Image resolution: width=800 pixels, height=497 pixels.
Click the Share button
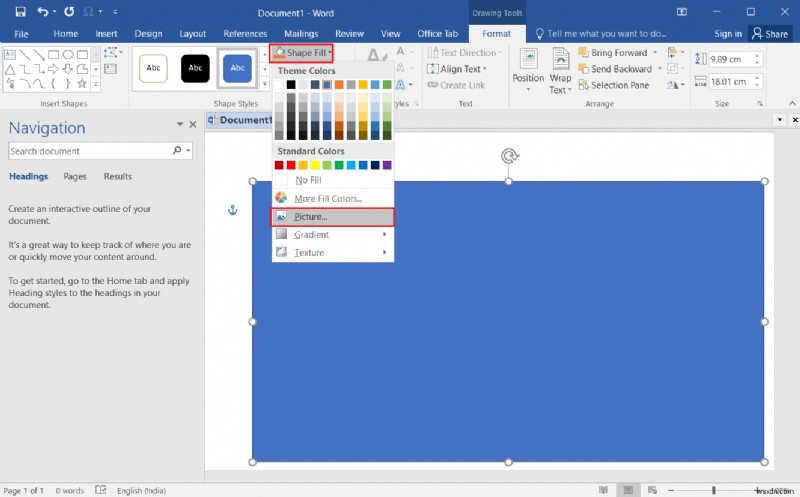[771, 34]
